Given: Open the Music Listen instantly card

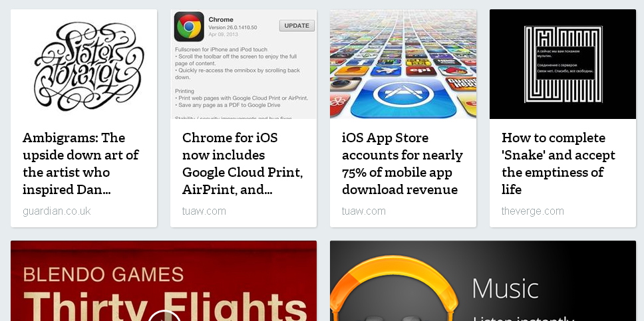Looking at the screenshot, I should (x=483, y=280).
